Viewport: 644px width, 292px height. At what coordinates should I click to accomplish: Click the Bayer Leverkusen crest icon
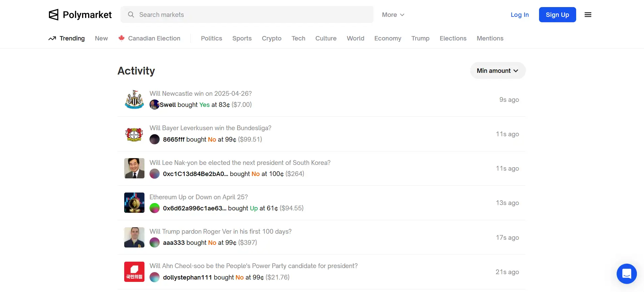tap(134, 134)
